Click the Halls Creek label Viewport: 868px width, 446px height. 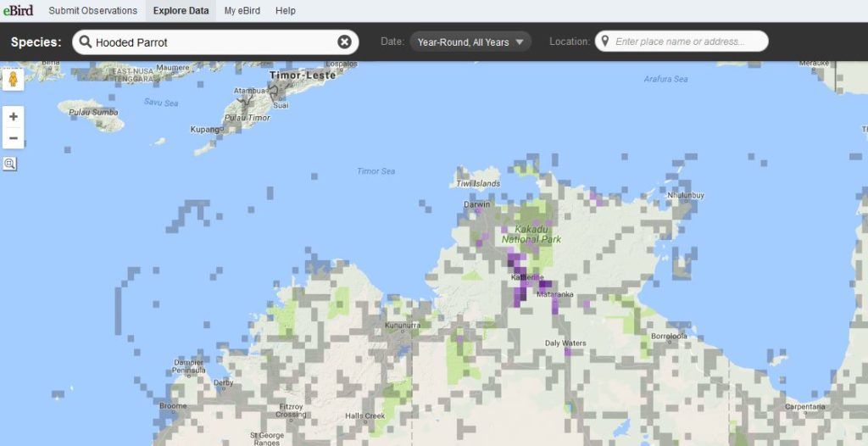coord(364,415)
